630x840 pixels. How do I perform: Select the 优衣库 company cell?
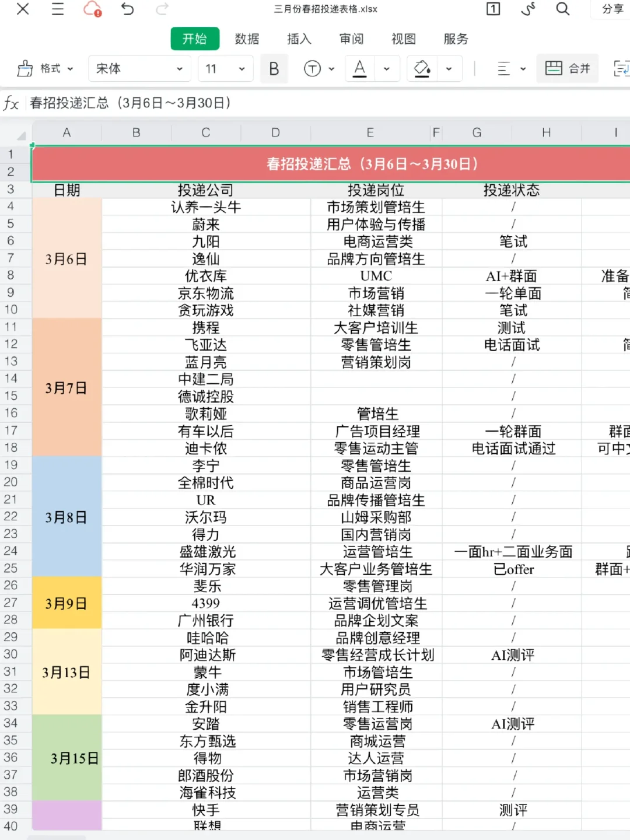tap(206, 276)
